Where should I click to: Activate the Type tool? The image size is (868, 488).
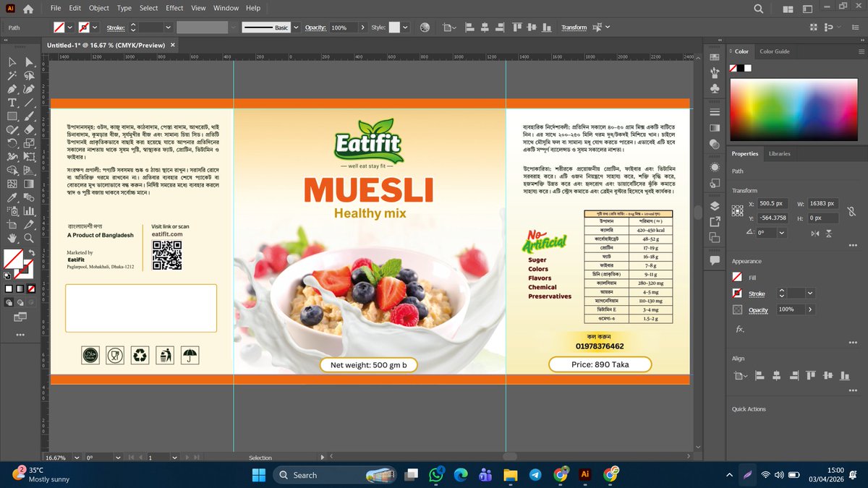click(x=12, y=103)
